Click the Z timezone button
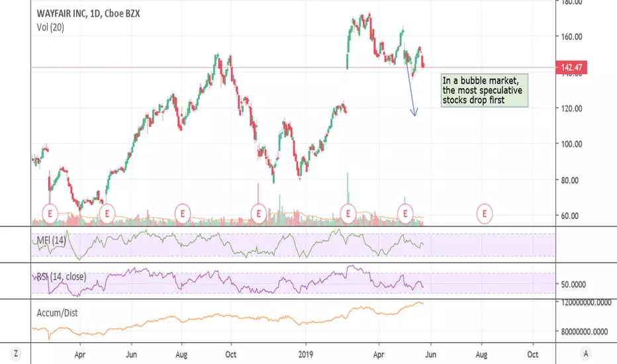Viewport: 617px width, 364px height. click(x=16, y=353)
